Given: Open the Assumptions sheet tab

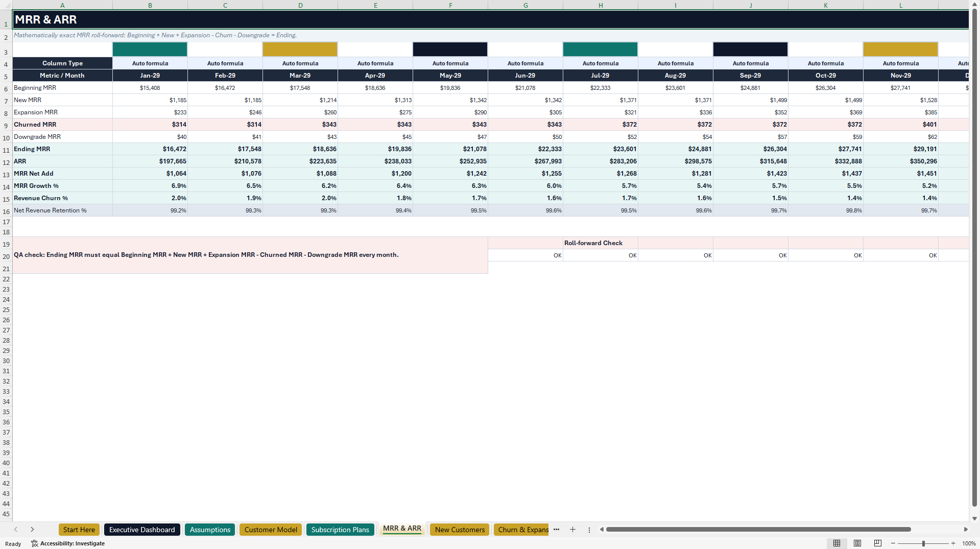Looking at the screenshot, I should coord(210,530).
